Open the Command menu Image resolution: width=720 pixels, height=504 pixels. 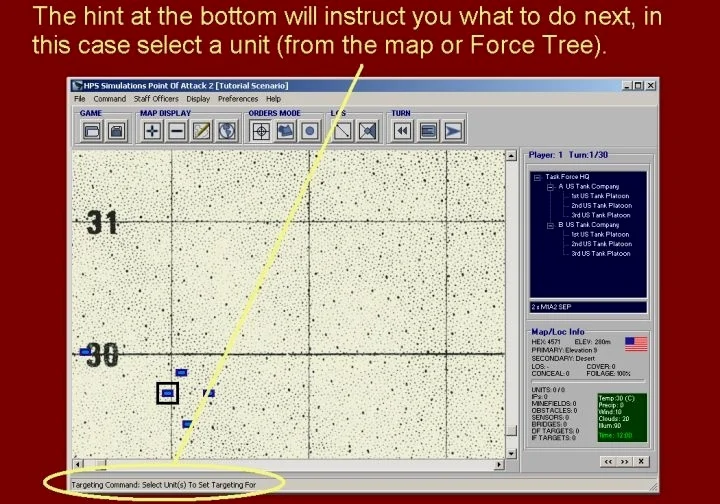110,99
